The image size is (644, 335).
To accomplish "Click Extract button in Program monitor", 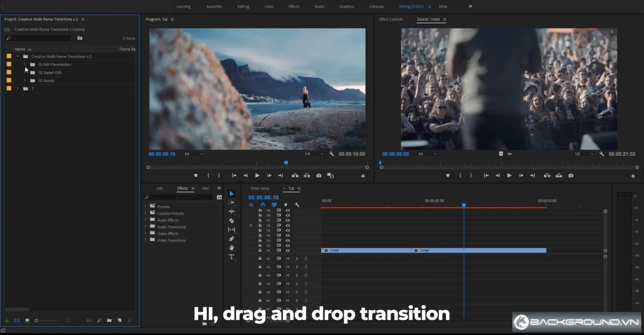I will click(x=307, y=176).
